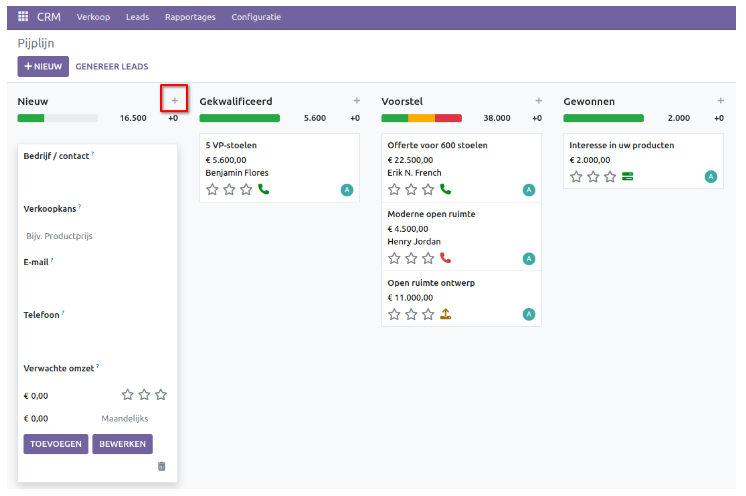Click the Toevoegen button
Image resolution: width=746 pixels, height=496 pixels.
[x=56, y=444]
